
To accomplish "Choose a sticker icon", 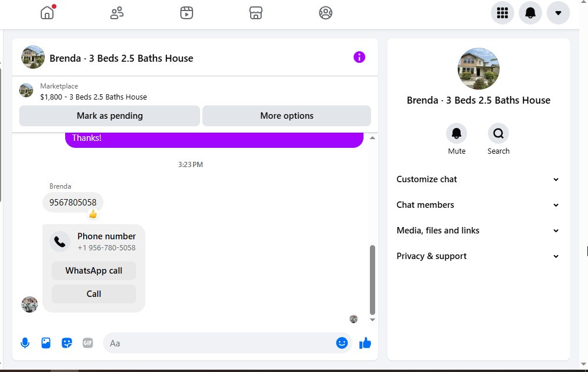I will pos(67,343).
